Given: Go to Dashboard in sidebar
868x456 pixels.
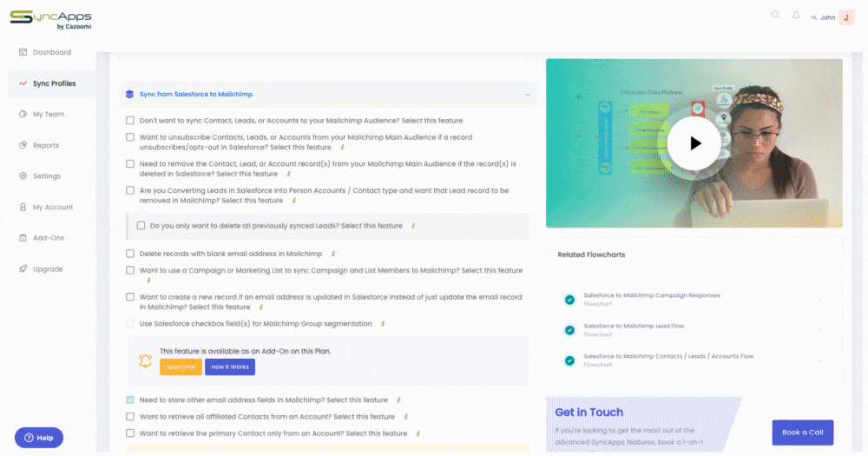Looking at the screenshot, I should click(x=51, y=52).
